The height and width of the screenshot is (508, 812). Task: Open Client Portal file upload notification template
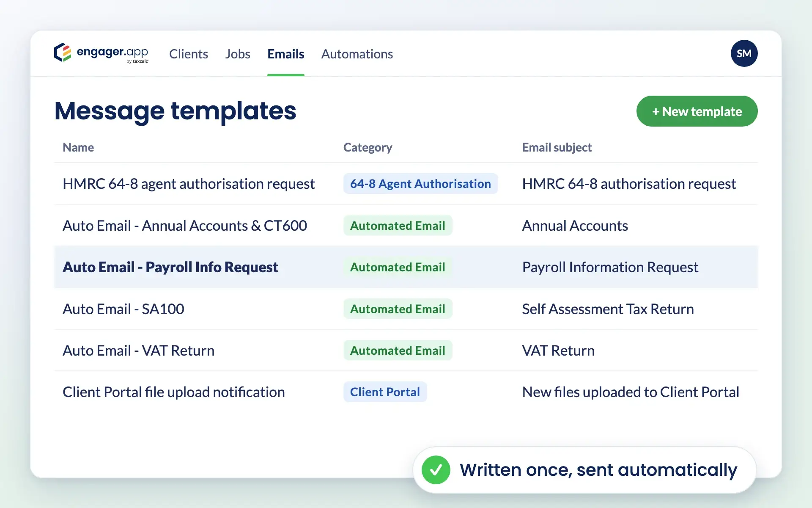tap(174, 392)
